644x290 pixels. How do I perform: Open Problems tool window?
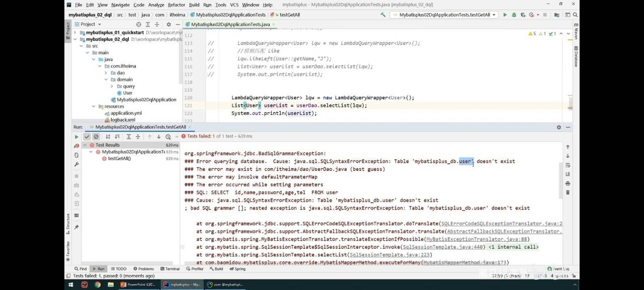point(143,269)
